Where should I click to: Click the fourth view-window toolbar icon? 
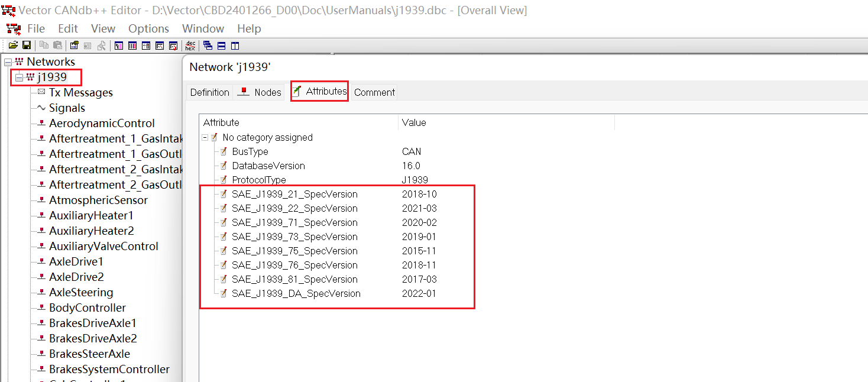tap(159, 46)
